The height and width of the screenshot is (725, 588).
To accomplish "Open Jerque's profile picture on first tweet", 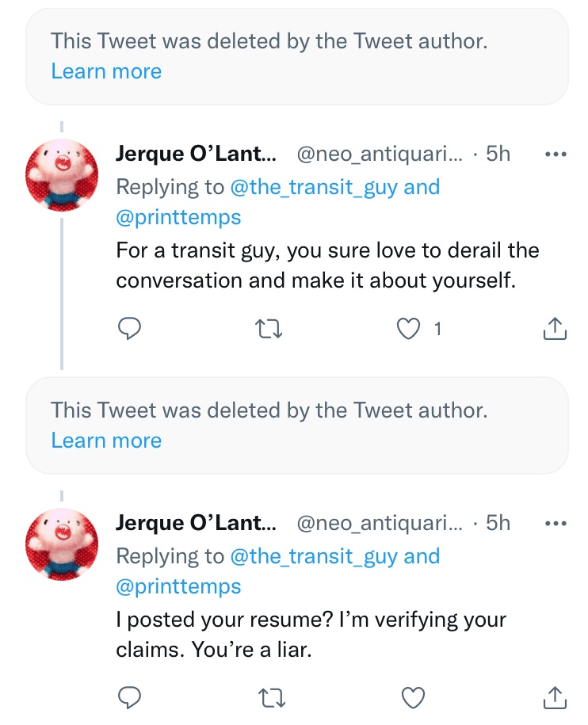I will click(x=63, y=176).
